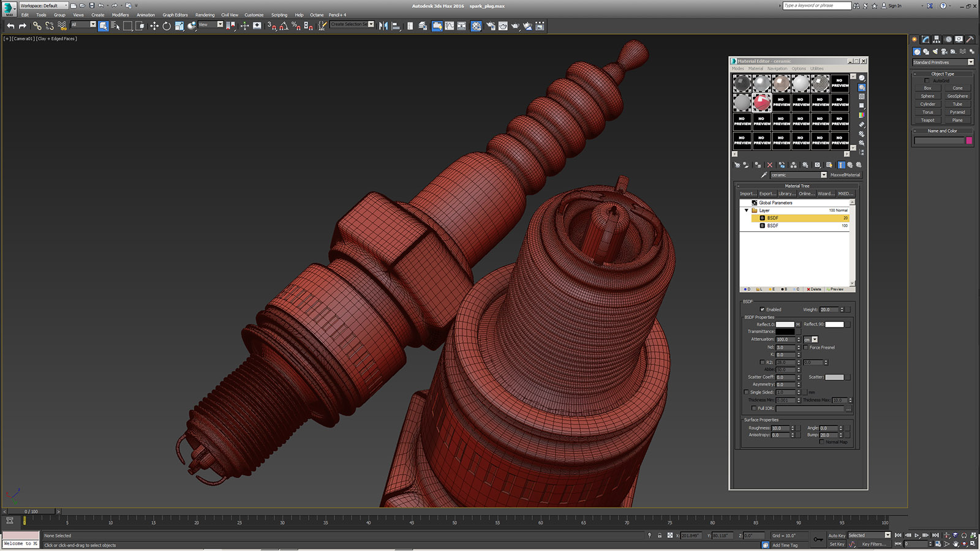Click the eyedropper pick material icon
The width and height of the screenshot is (980, 551).
[x=764, y=175]
